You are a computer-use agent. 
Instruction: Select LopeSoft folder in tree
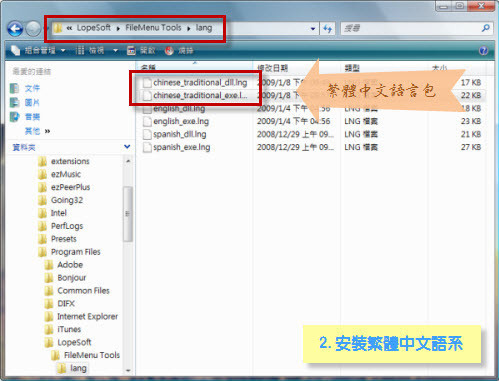pyautogui.click(x=74, y=342)
